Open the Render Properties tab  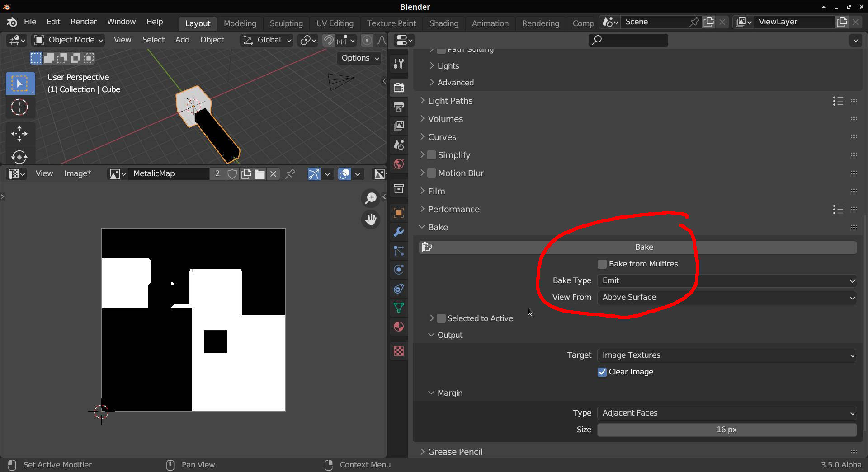coord(398,88)
